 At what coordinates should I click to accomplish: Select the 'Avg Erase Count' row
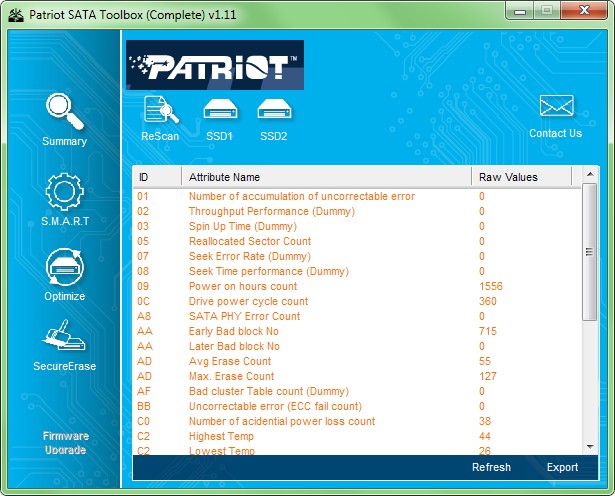pyautogui.click(x=357, y=361)
